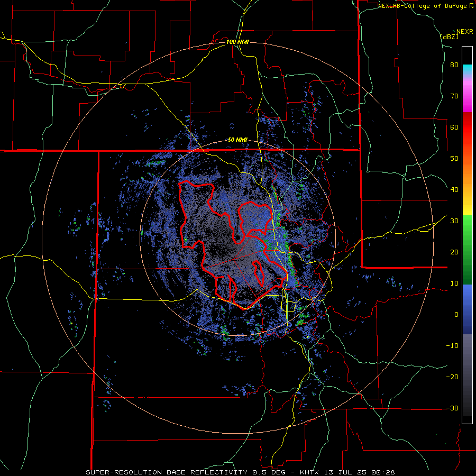Click the -30 dBZ scale value

coord(452,409)
